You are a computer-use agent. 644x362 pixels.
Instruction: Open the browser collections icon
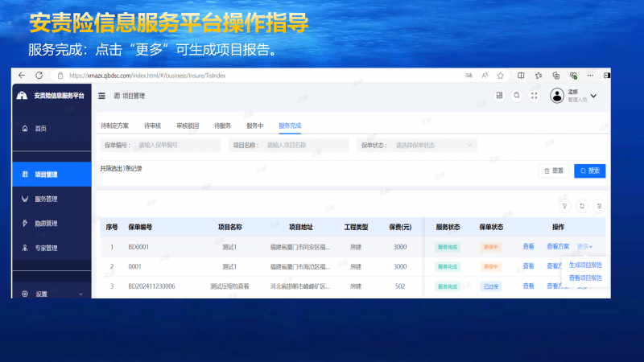pos(555,76)
